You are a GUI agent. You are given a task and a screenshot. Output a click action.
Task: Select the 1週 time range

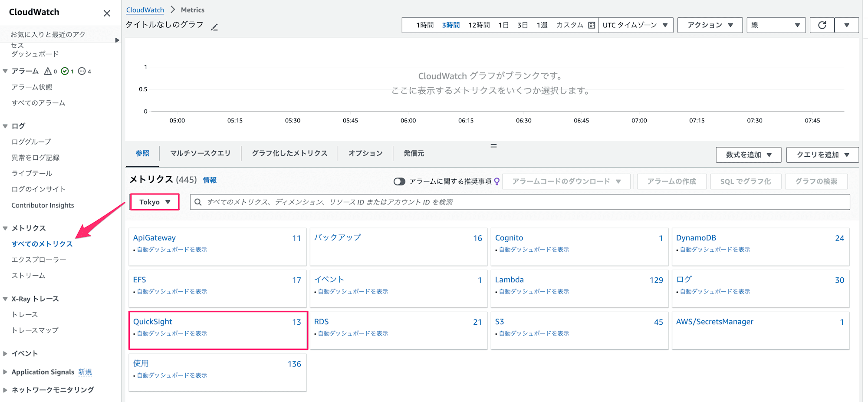[542, 25]
